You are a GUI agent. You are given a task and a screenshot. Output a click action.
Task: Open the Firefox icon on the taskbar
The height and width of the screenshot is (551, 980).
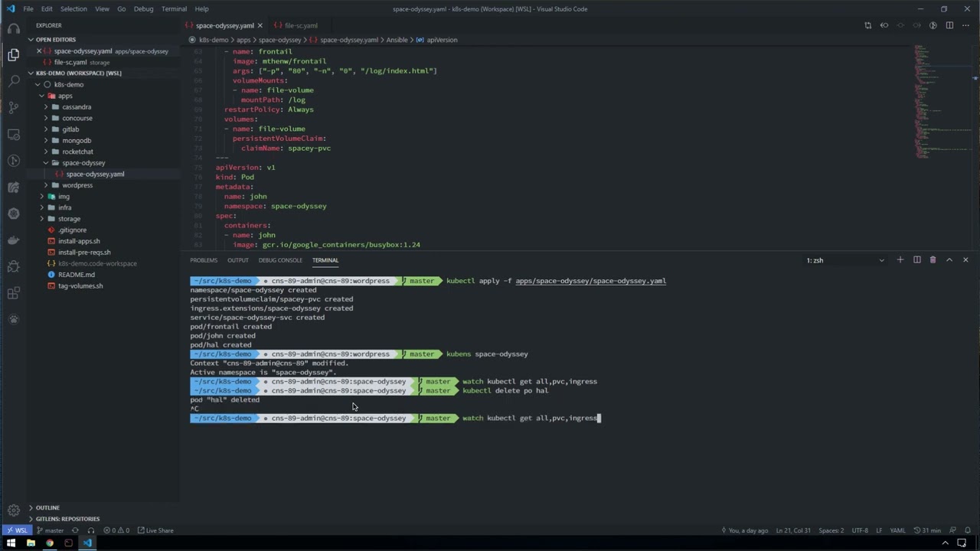49,544
